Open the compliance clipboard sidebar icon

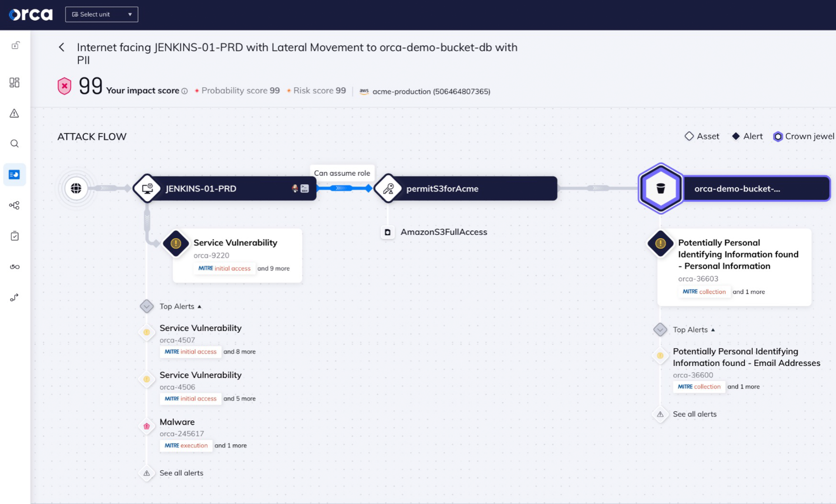click(14, 236)
